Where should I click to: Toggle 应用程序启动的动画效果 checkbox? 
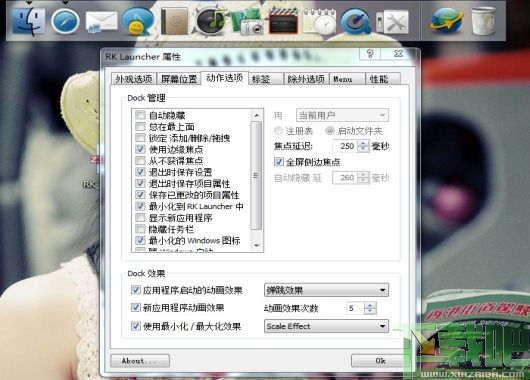(136, 290)
